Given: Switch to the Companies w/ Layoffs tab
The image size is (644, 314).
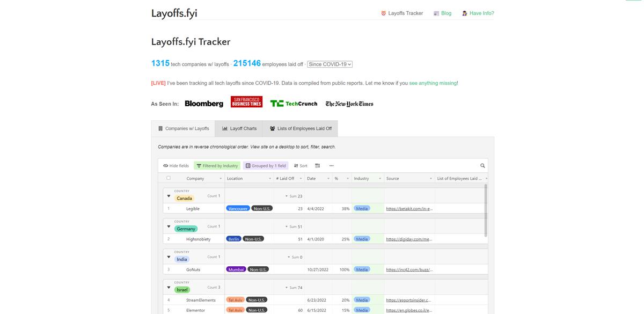Looking at the screenshot, I should pos(183,129).
